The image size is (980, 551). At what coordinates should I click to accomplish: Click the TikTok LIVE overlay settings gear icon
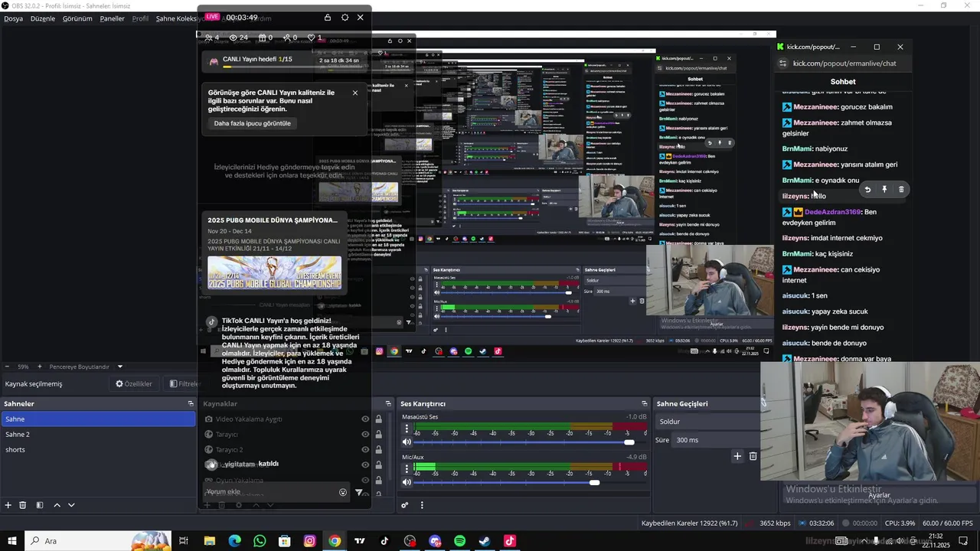click(x=345, y=18)
